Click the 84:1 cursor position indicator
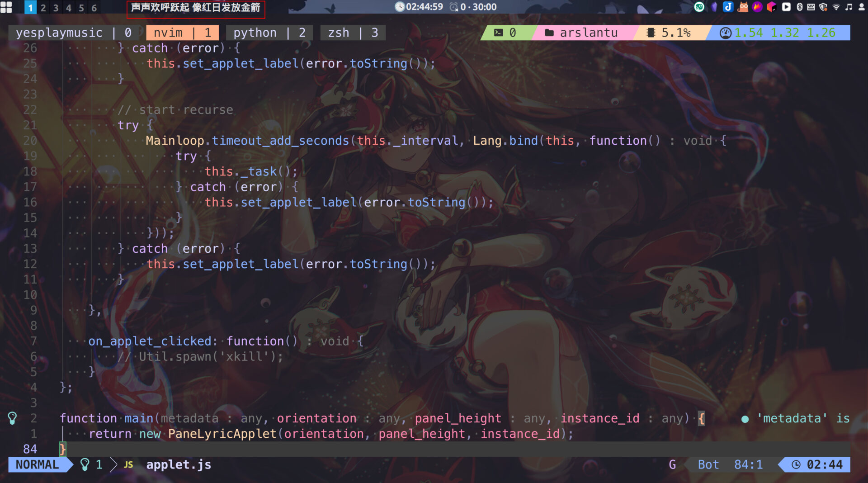868x483 pixels. [x=748, y=464]
